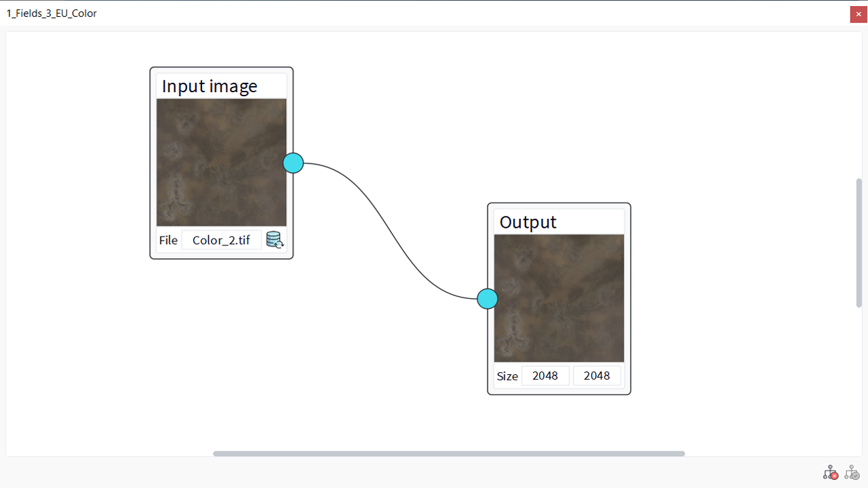Image resolution: width=868 pixels, height=488 pixels.
Task: Click the 1_Fields_3_EU_Color window title
Action: 52,14
